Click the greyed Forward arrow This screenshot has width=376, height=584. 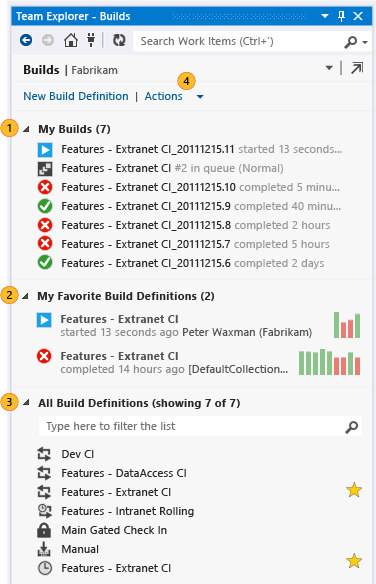tap(48, 40)
